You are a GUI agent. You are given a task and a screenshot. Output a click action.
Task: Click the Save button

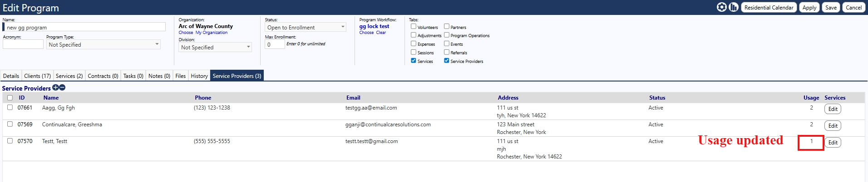click(x=831, y=8)
